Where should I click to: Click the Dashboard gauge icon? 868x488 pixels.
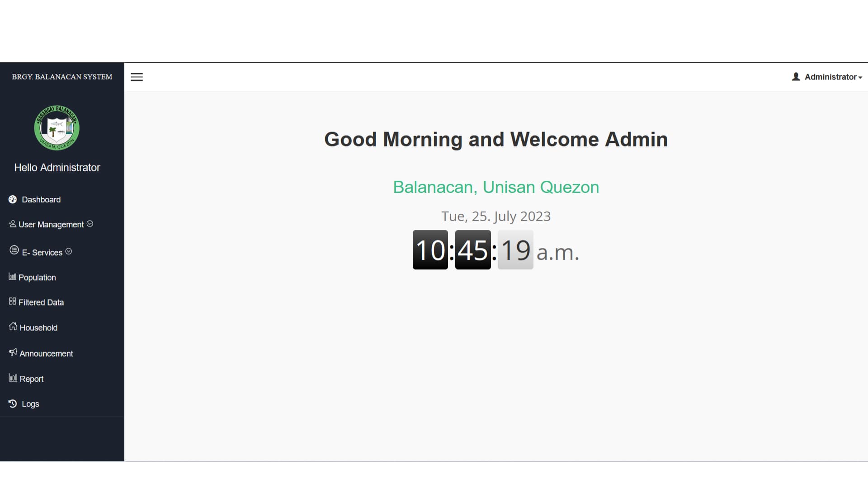[13, 199]
